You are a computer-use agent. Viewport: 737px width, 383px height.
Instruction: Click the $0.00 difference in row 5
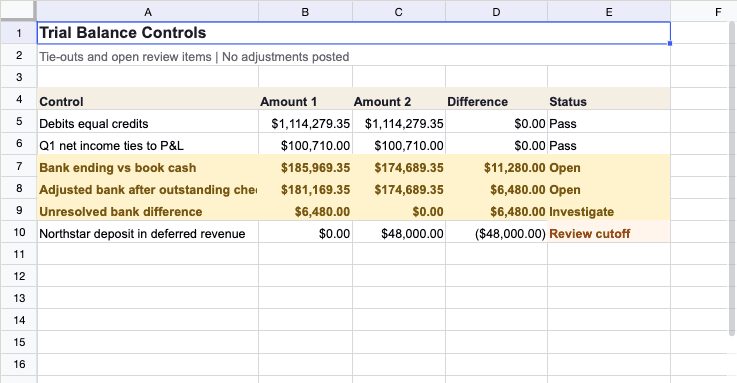click(496, 121)
